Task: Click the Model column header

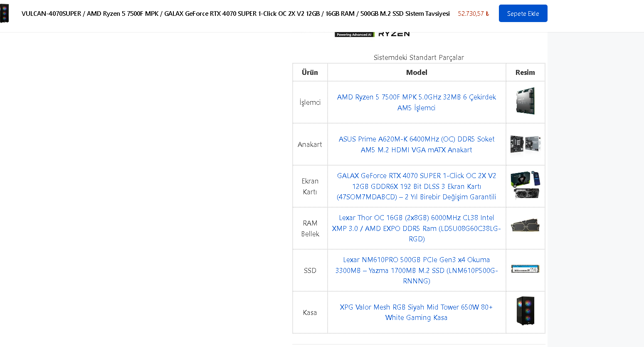Action: 417,72
